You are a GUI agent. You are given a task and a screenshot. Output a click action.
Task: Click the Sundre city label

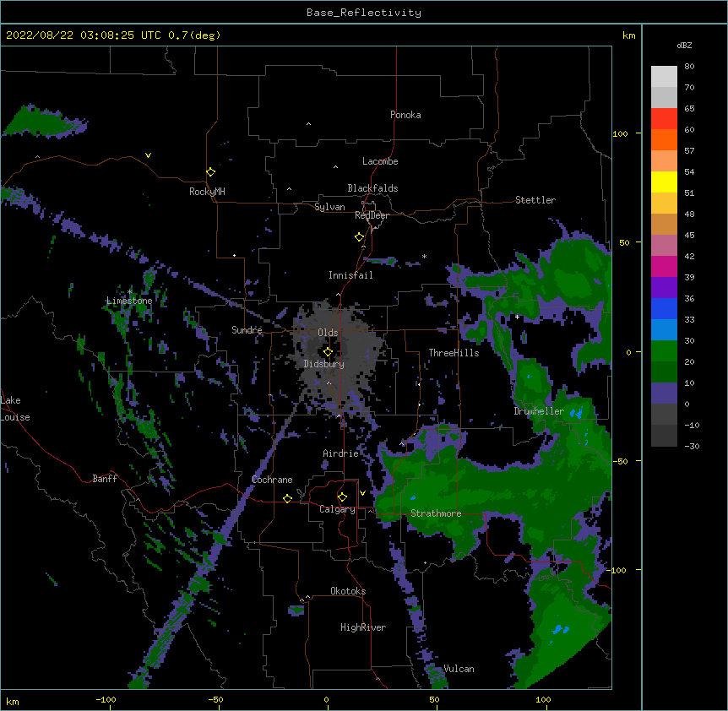247,330
